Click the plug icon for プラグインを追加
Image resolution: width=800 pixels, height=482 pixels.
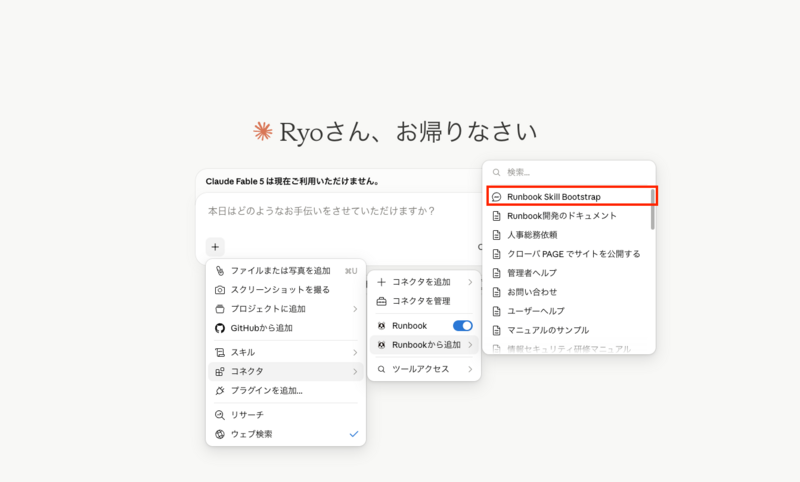tap(220, 391)
